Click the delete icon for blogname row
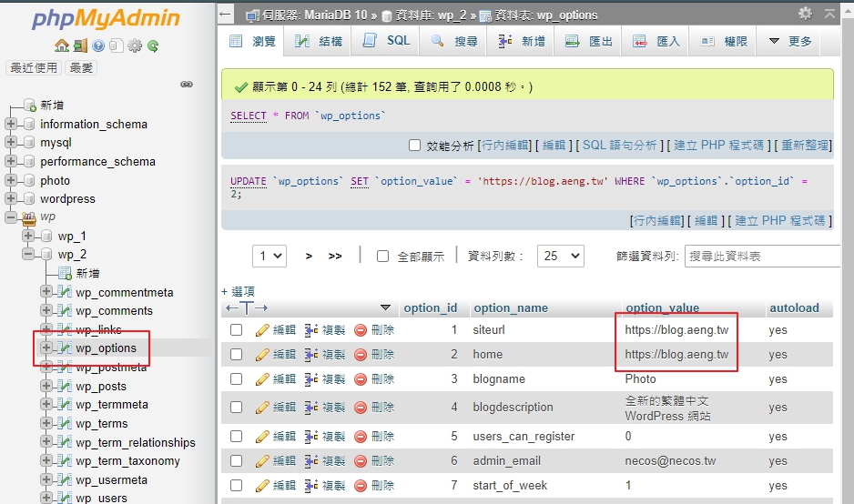Screen dimensions: 854x504 coord(361,378)
